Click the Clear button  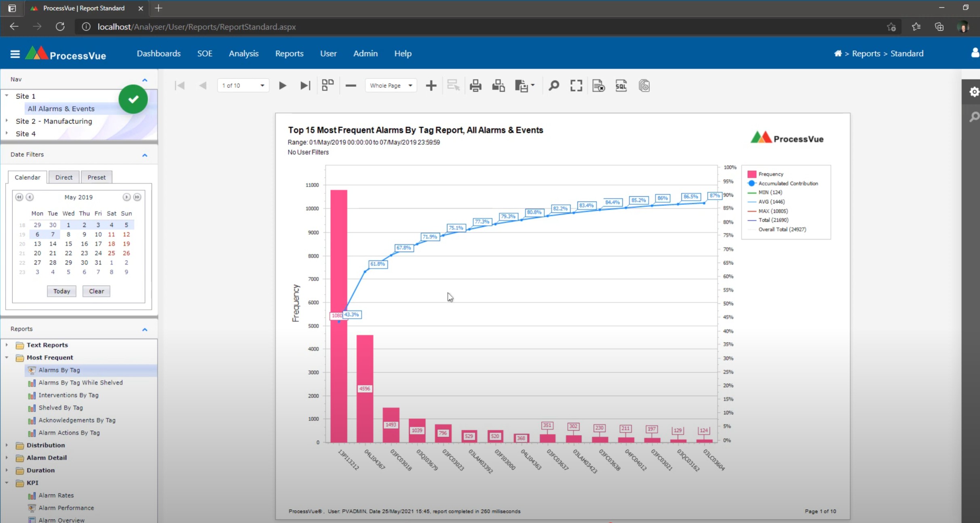pos(96,291)
